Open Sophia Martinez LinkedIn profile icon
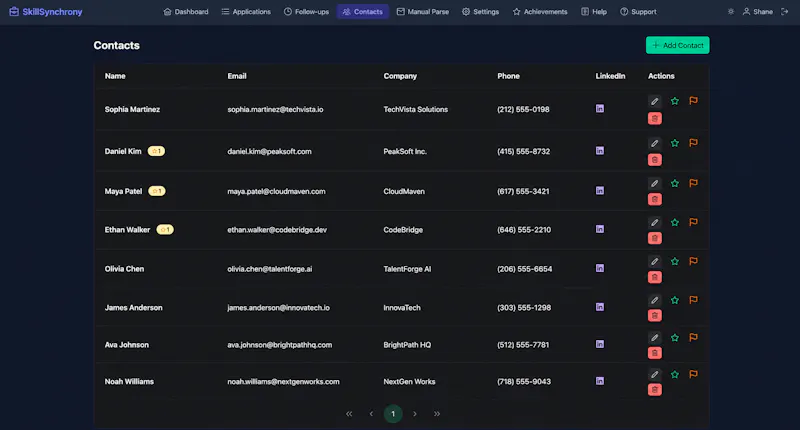 point(600,109)
